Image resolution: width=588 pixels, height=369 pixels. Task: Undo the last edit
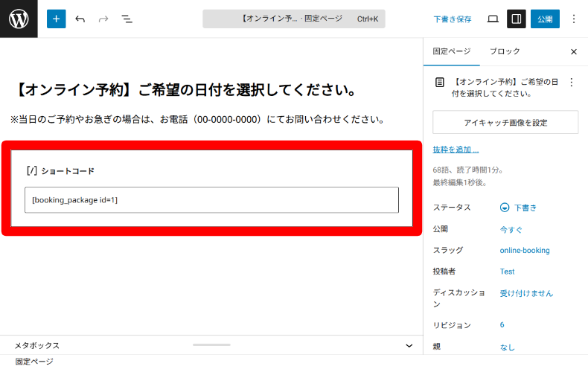(80, 19)
